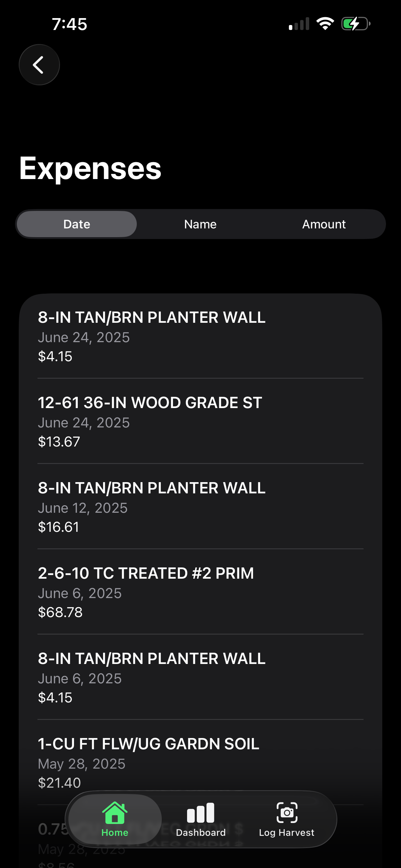401x868 pixels.
Task: Open the June 12 planter wall expense
Action: [x=200, y=506]
